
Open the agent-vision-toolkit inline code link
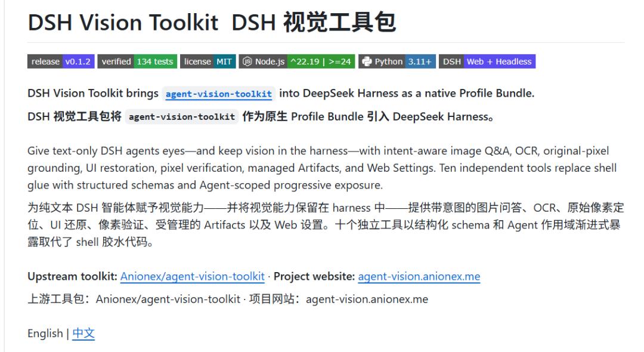click(x=218, y=94)
